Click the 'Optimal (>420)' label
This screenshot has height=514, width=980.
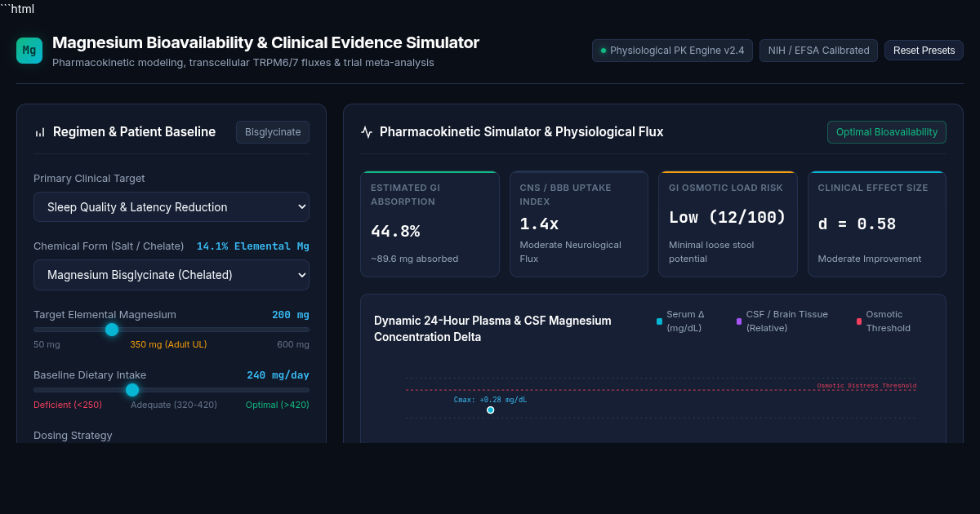278,405
